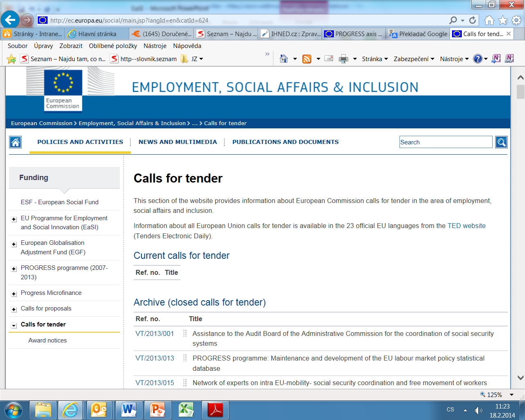The height and width of the screenshot is (420, 525).
Task: Open the Nápověda menu
Action: [x=187, y=46]
